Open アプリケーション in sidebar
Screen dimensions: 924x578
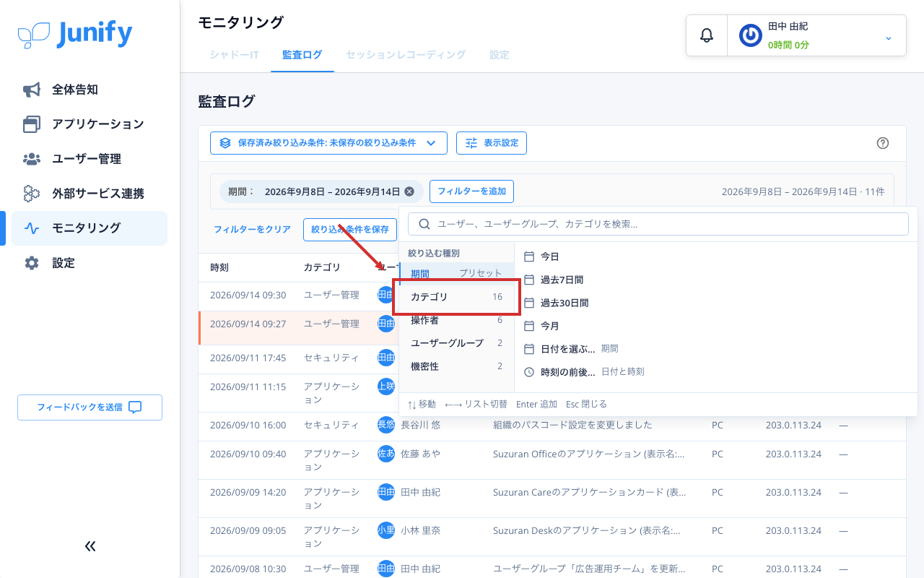pyautogui.click(x=90, y=124)
